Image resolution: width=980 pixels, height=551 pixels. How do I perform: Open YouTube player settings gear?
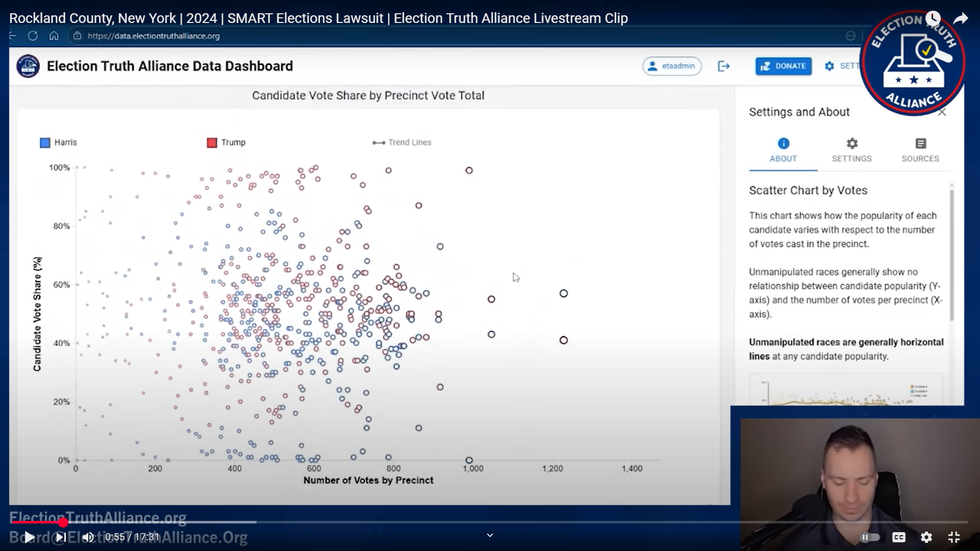(926, 537)
